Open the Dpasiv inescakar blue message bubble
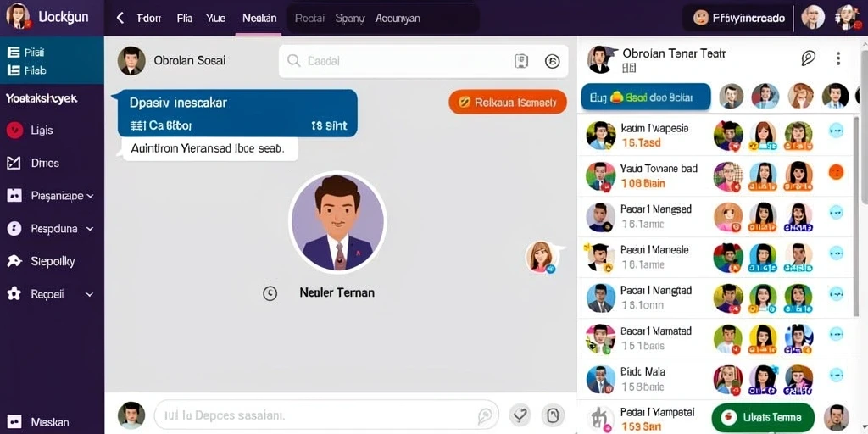 coord(237,114)
